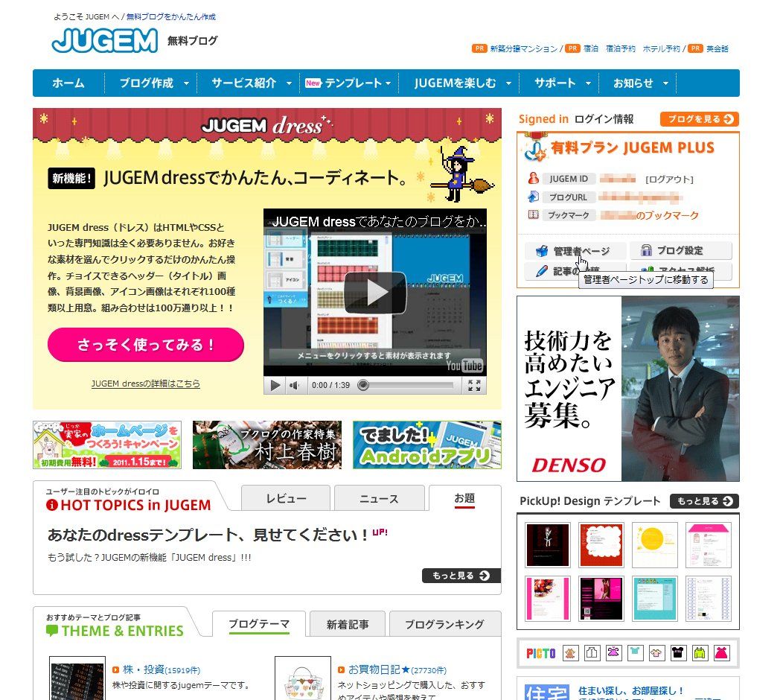Select the yellow sun template thumbnail

coord(655,545)
